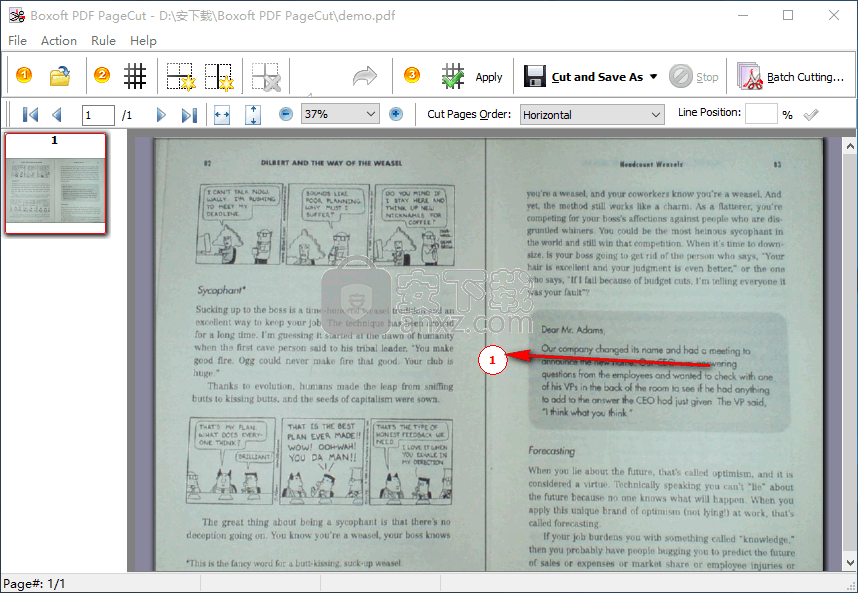Click the step 1 orange badge
This screenshot has width=858, height=593.
point(24,75)
